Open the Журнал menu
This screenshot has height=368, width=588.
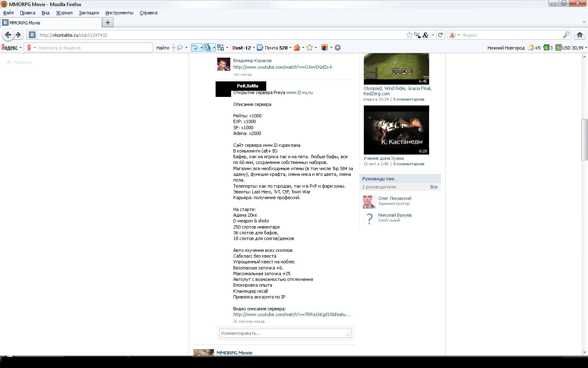(64, 13)
